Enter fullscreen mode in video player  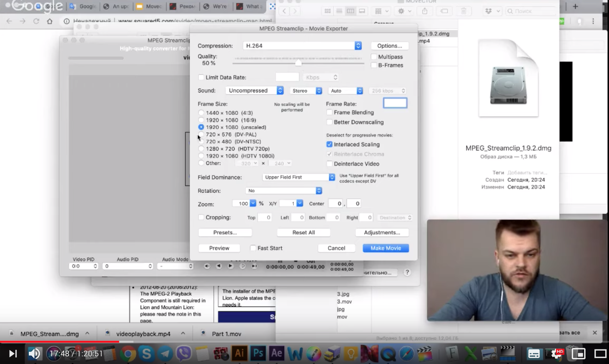pos(600,353)
